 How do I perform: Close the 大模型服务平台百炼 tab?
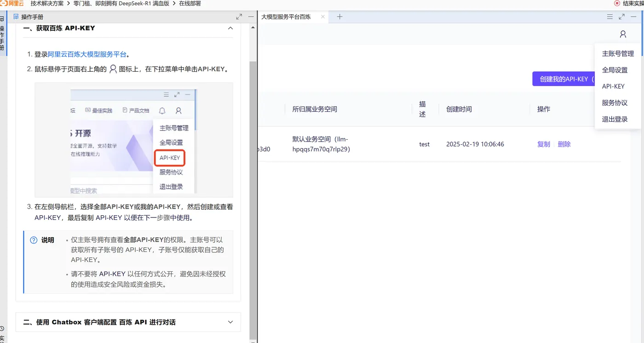click(323, 17)
